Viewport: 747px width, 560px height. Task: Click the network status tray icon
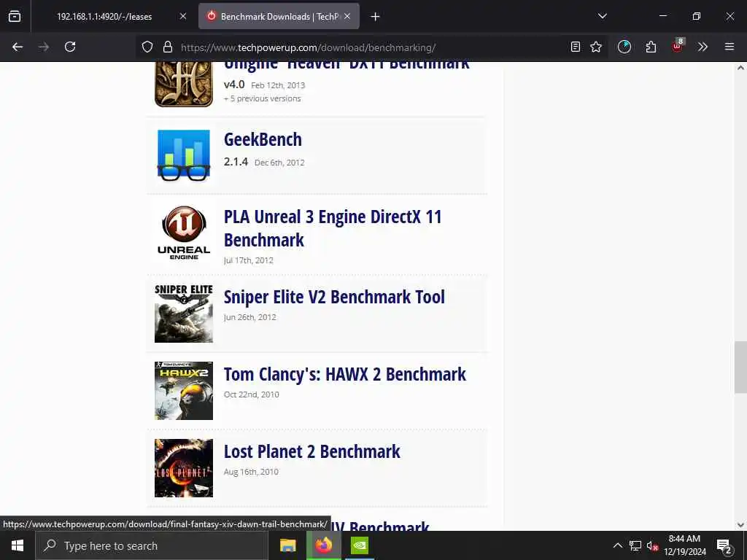point(635,545)
